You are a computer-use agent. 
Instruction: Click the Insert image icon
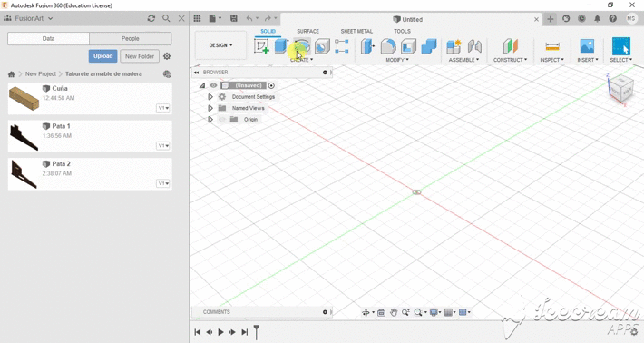click(x=587, y=46)
